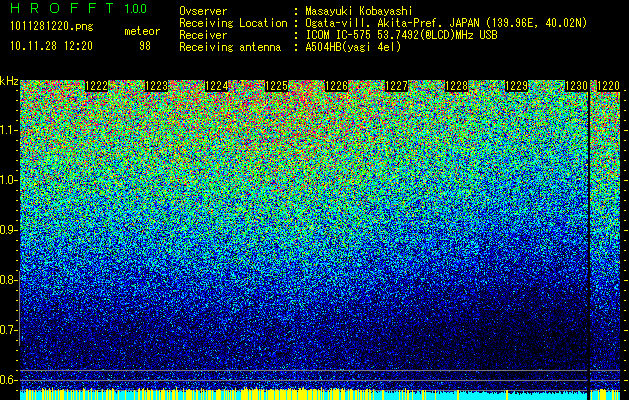Click the 0.9 frequency axis label
Image resolution: width=629 pixels, height=400 pixels.
pyautogui.click(x=9, y=230)
